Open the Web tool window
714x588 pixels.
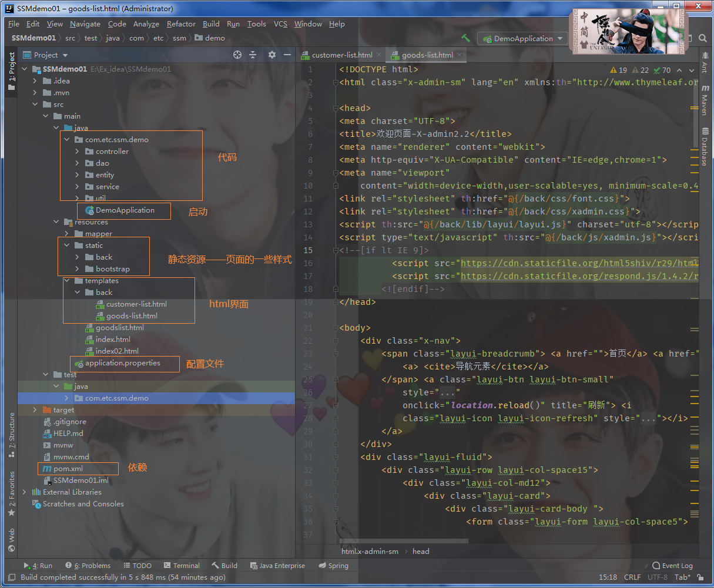pos(11,540)
